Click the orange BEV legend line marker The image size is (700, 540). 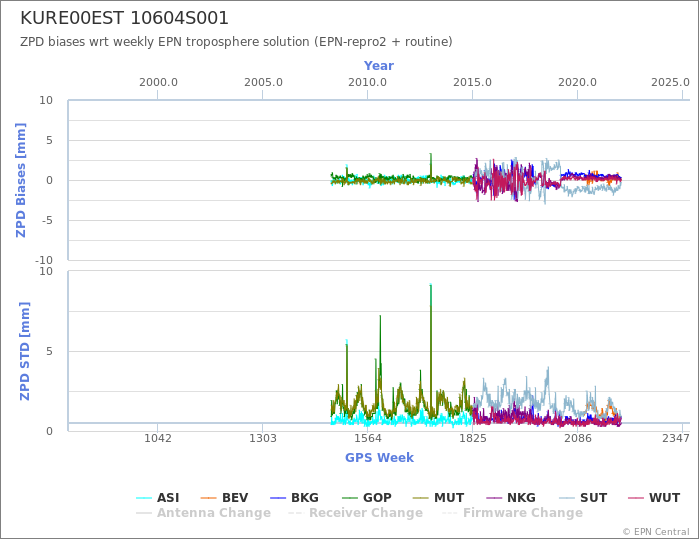pyautogui.click(x=209, y=498)
